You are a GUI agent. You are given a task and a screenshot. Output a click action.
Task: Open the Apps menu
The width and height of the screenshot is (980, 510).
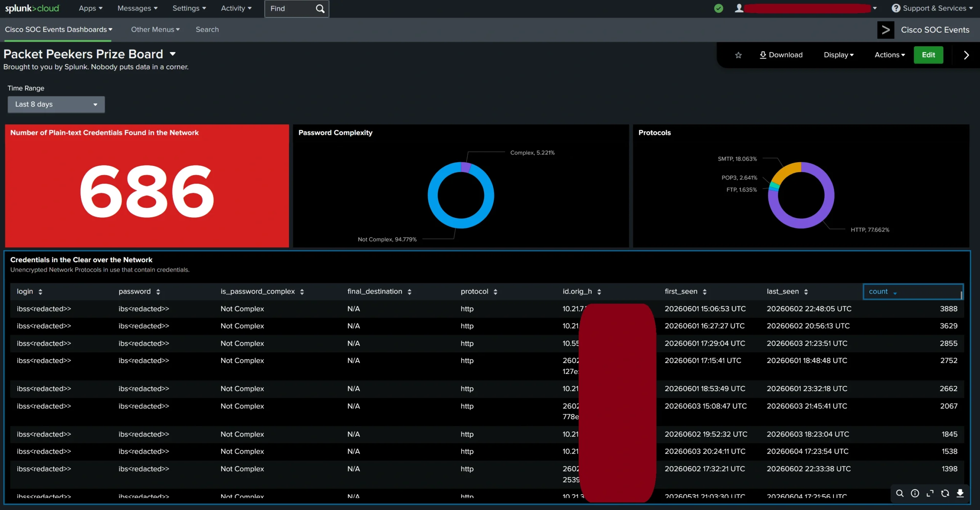(91, 8)
